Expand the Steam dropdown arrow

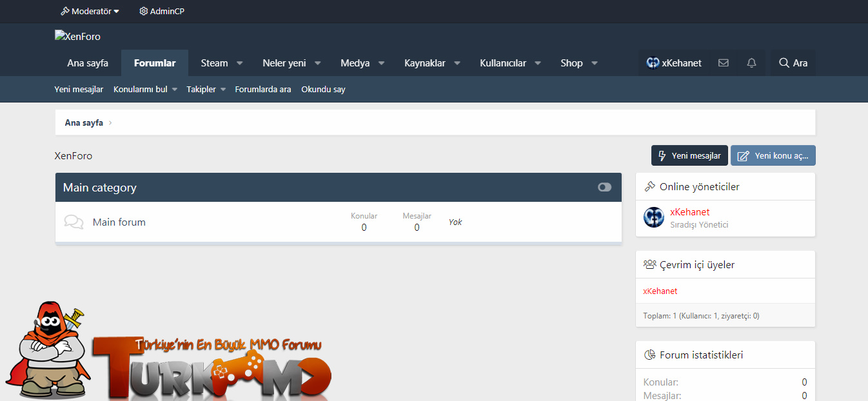[x=239, y=63]
